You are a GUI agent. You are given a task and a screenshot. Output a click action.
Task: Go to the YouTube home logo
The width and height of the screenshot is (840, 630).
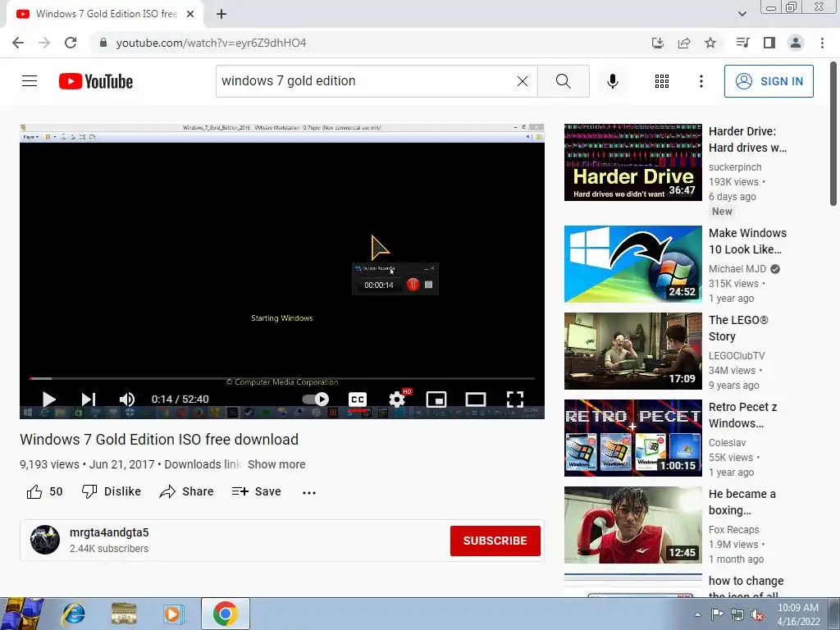click(x=96, y=81)
